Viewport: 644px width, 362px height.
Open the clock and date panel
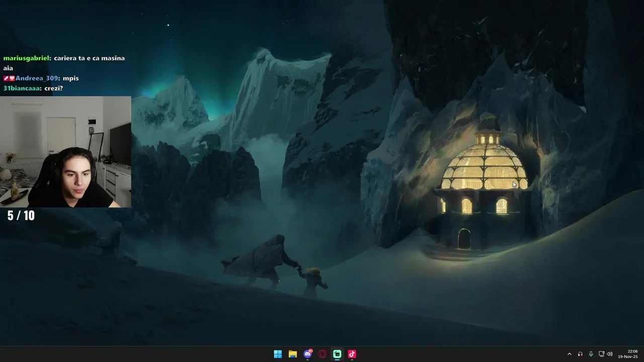tap(628, 354)
